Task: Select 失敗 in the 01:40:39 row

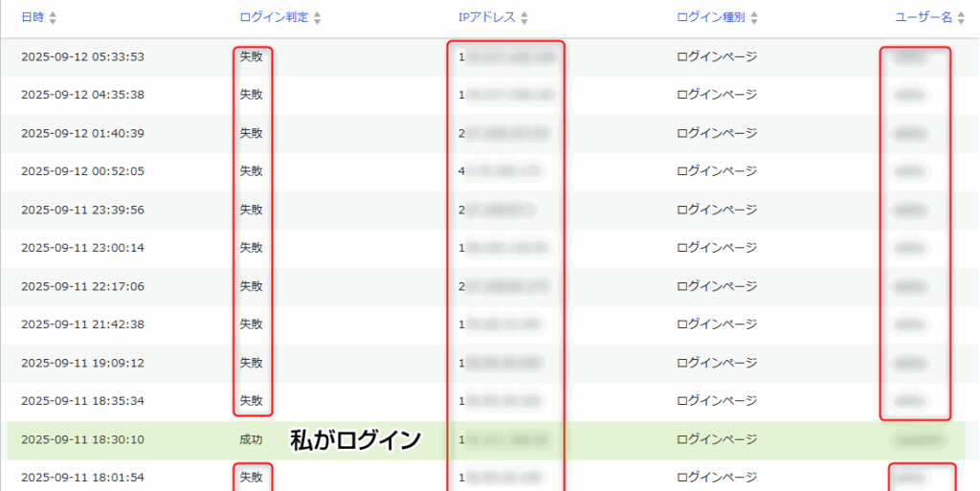Action: 252,134
